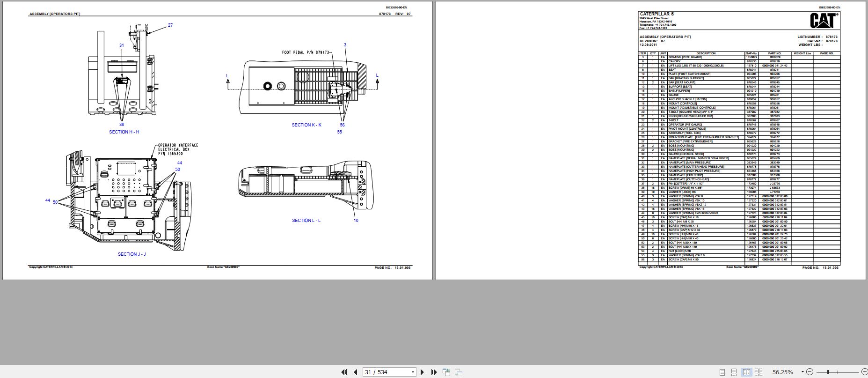Click the KNOB [ROUND W/KNURLED RIM] row
868x378 pixels.
(x=739, y=116)
